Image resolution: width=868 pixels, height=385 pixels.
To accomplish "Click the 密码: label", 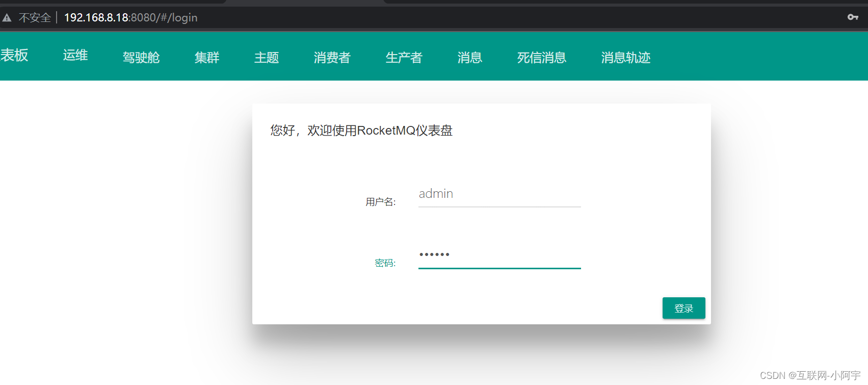I will click(385, 263).
